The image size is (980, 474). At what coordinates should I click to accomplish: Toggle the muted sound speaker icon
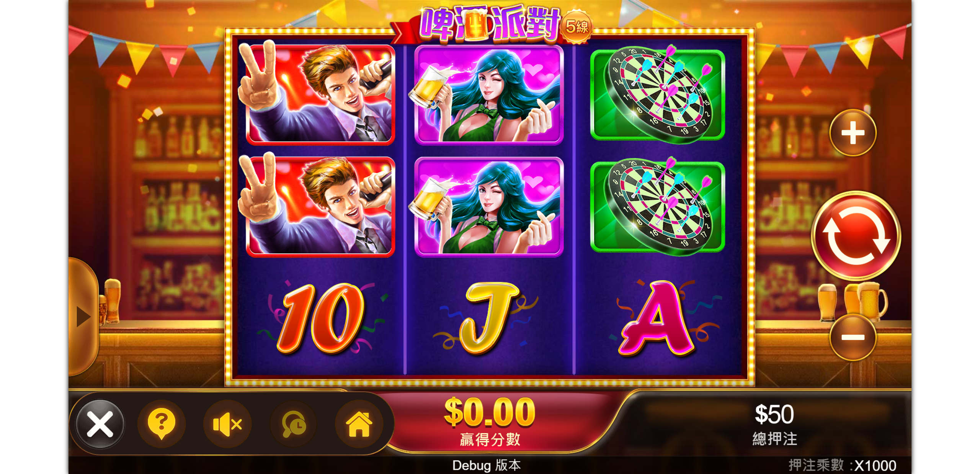tap(227, 424)
